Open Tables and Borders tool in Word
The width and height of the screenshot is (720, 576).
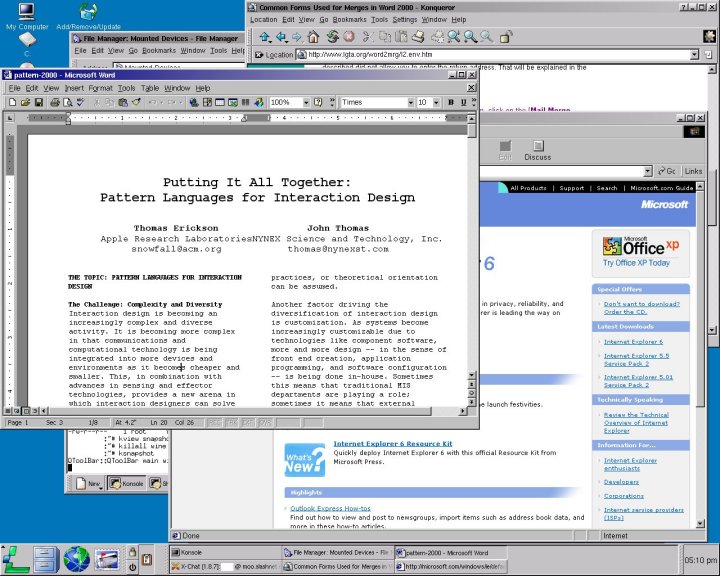point(207,102)
